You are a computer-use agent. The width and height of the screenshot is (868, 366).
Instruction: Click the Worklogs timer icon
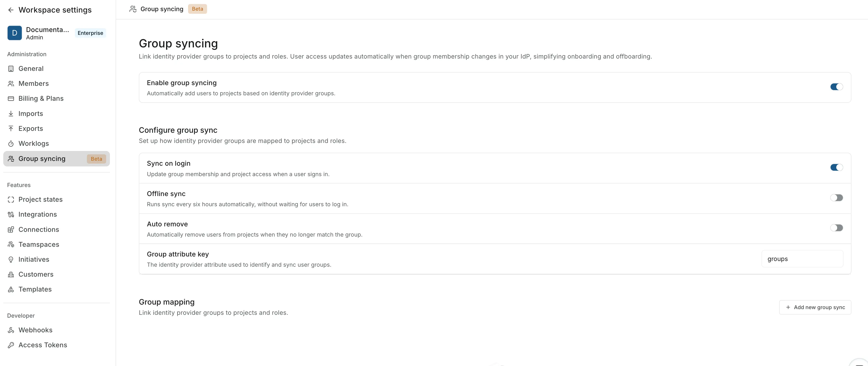(x=11, y=143)
